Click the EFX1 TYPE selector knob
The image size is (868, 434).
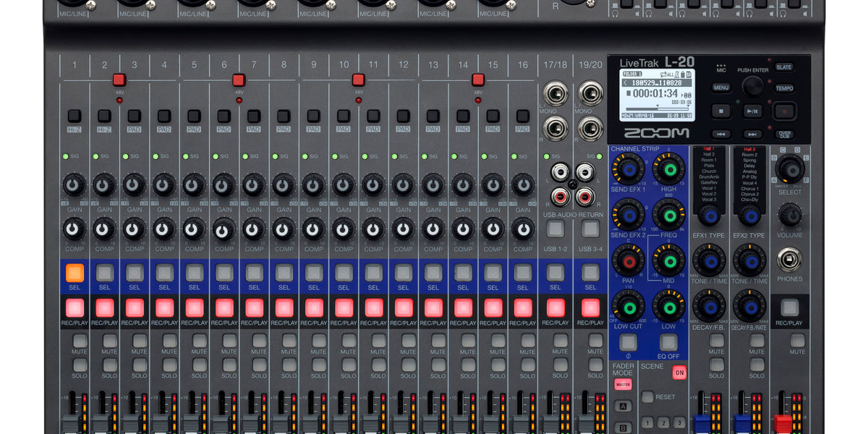click(x=709, y=216)
